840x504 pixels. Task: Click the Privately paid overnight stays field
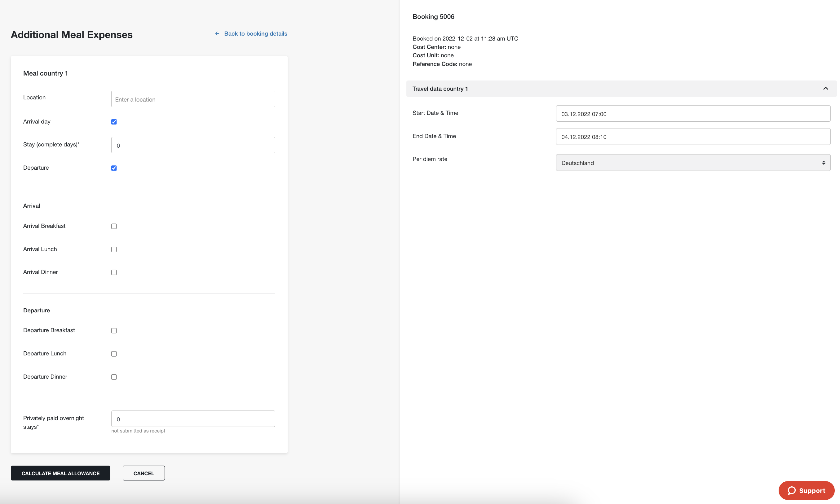pos(192,418)
